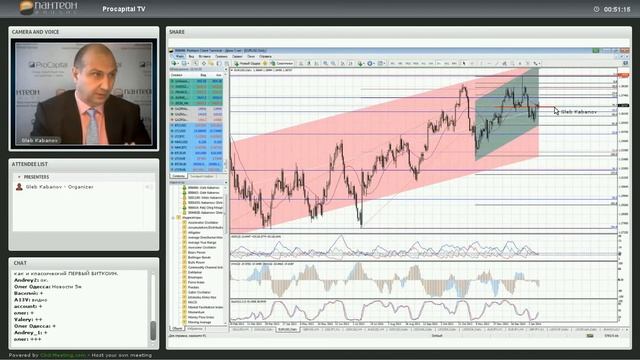The image size is (640, 360).
Task: Select the cursor arrow tool in toolbar
Action: pos(464,63)
